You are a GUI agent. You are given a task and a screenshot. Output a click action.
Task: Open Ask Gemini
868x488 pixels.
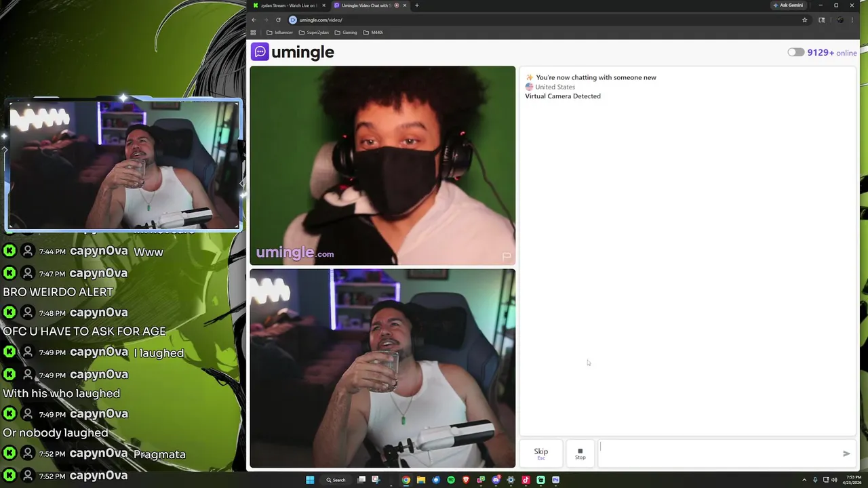coord(788,5)
